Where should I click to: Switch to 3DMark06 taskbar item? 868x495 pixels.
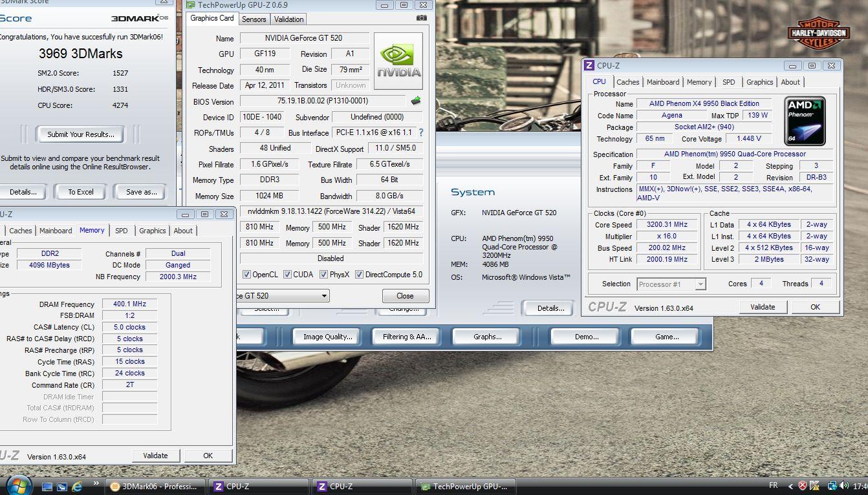156,487
